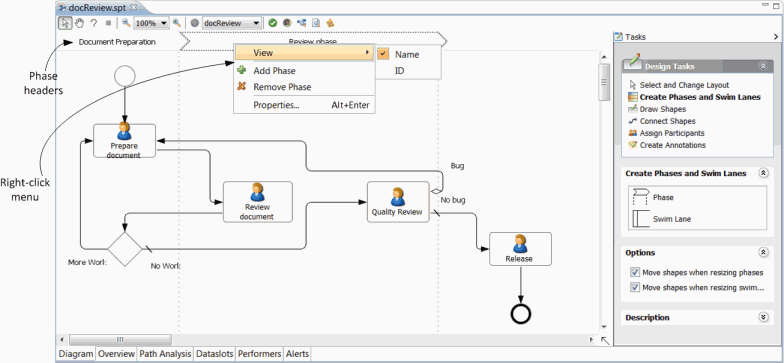Collapse the Options section
784x363 pixels.
[x=763, y=252]
